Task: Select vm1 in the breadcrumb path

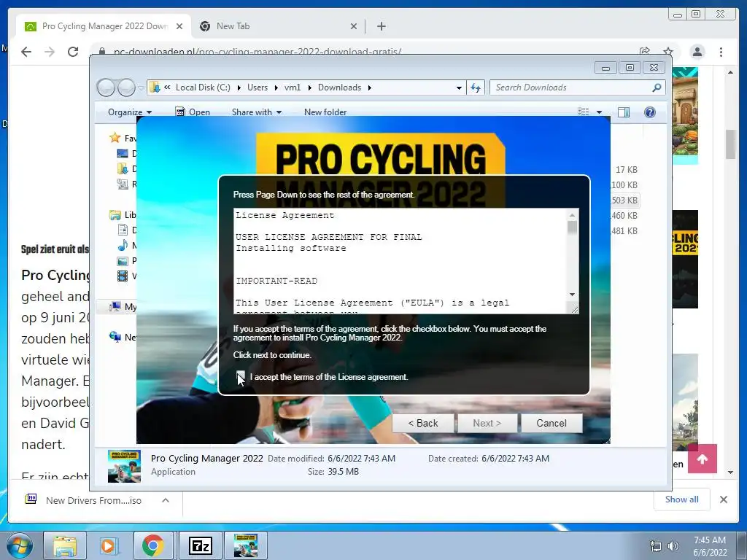Action: tap(293, 87)
